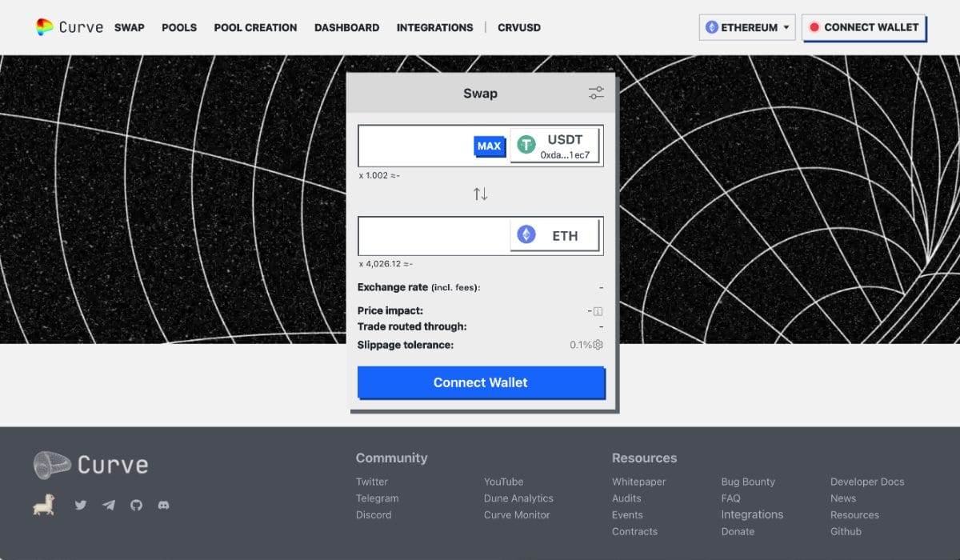
Task: Open GitHub icon in footer
Action: (x=136, y=506)
